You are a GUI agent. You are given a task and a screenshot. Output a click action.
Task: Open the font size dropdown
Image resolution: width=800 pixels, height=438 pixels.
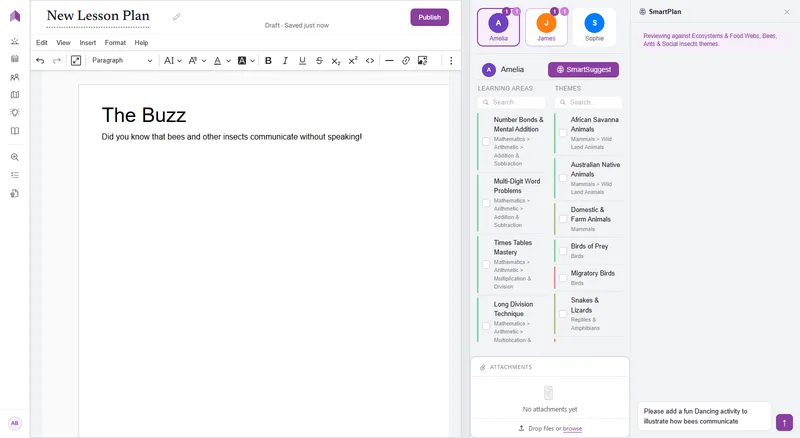point(197,61)
